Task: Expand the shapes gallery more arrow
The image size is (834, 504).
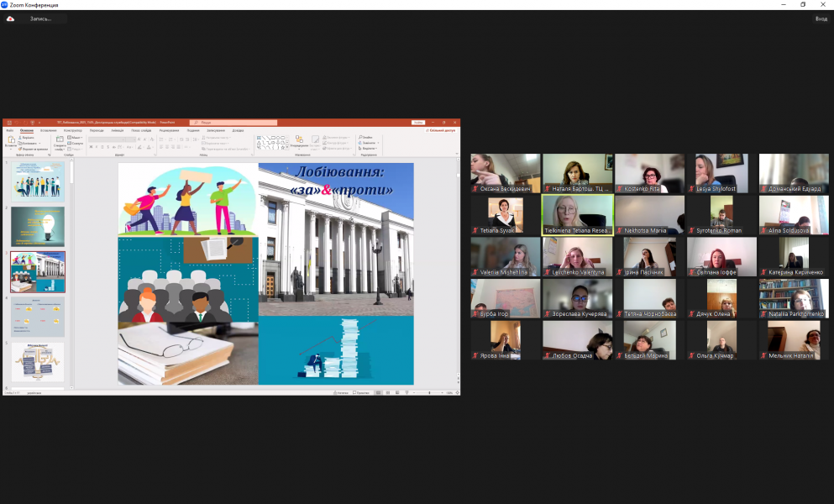Action: click(287, 148)
